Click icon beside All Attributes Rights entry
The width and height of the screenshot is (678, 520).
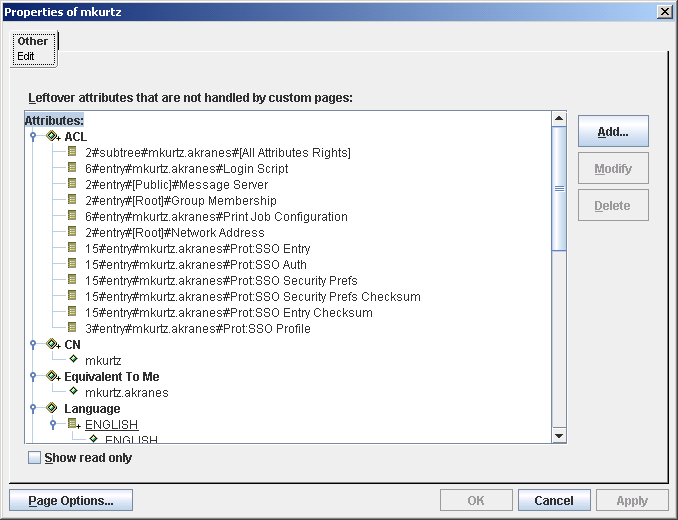point(72,151)
